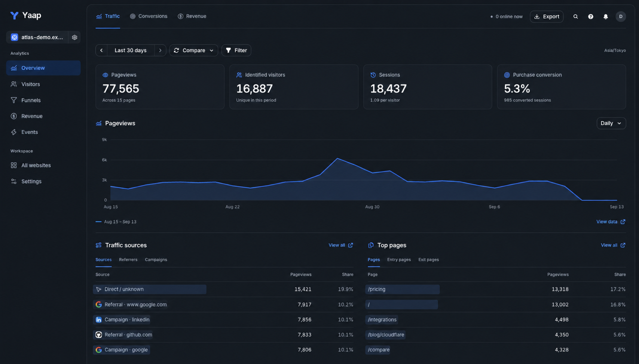The width and height of the screenshot is (639, 364).
Task: Open the atlas-demo website selector
Action: 37,37
